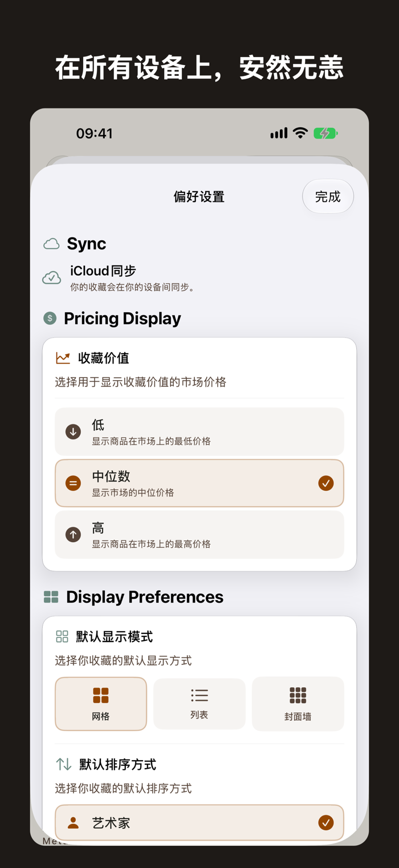Tap the iCloud checkmark cloud icon

51,278
